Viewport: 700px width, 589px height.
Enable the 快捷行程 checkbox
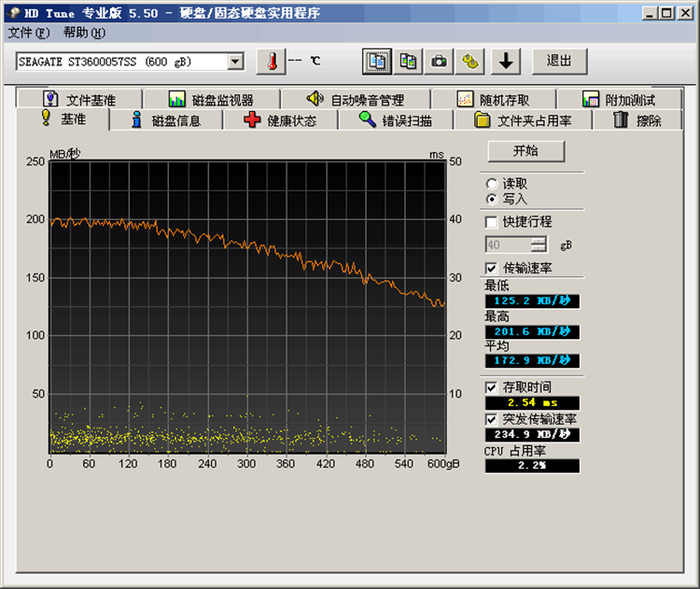(x=492, y=222)
